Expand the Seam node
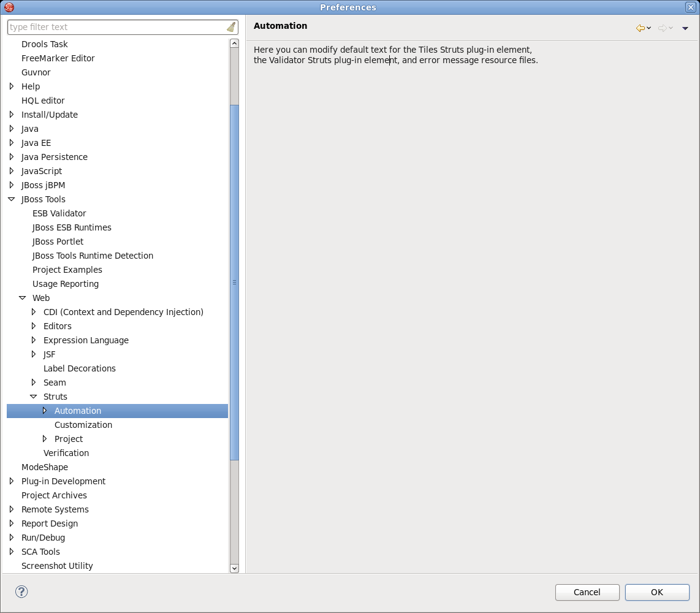The height and width of the screenshot is (613, 700). click(x=34, y=382)
